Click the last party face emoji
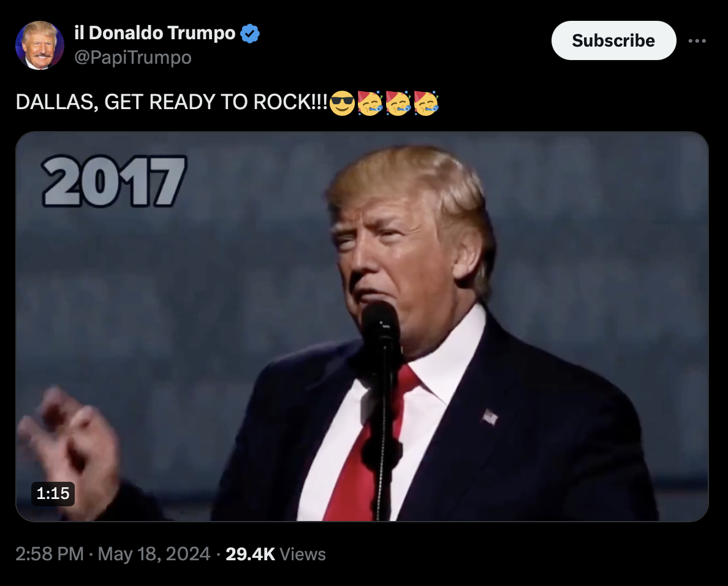 pos(426,102)
